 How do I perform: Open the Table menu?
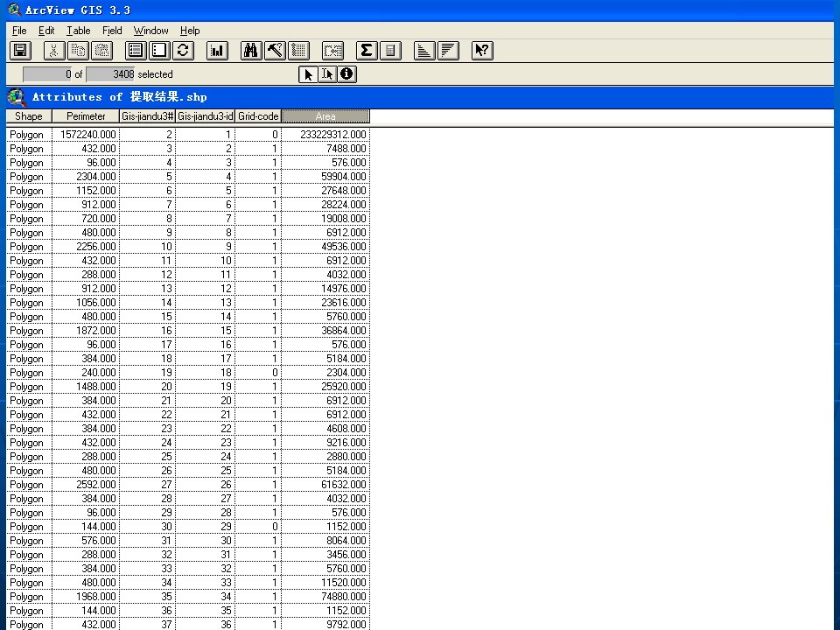click(78, 31)
